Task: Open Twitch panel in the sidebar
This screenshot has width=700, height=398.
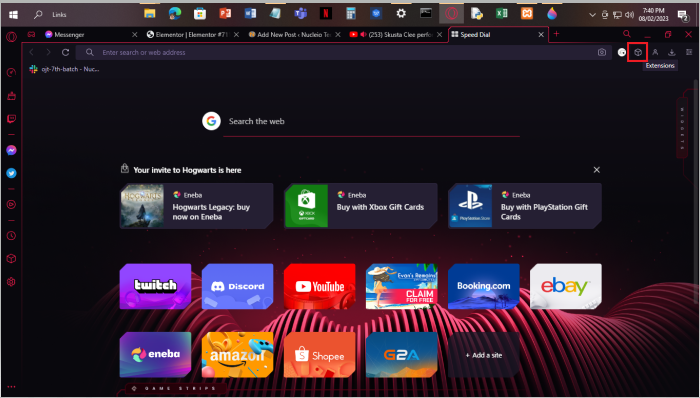Action: (12, 119)
